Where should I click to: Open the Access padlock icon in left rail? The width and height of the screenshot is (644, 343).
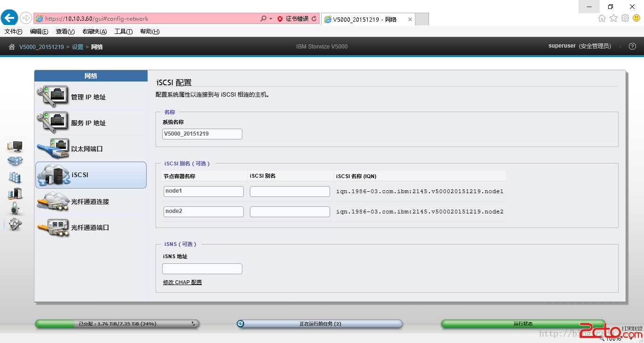click(x=15, y=208)
